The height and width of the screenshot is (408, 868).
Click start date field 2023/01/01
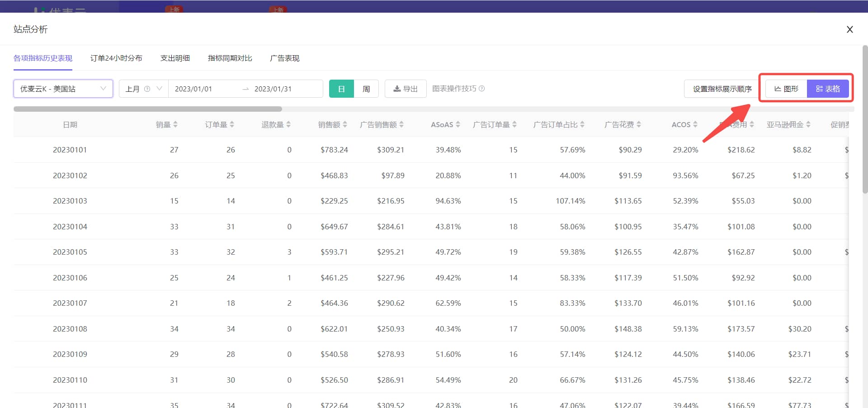tap(193, 89)
